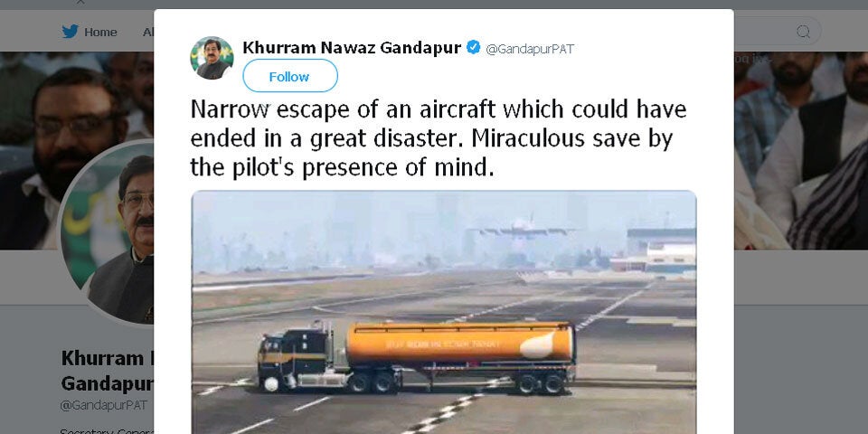Click the browser tab close X at top
This screenshot has height=434, width=868.
pyautogui.click(x=80, y=3)
